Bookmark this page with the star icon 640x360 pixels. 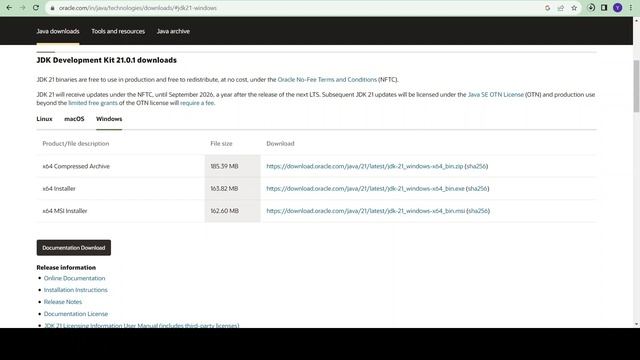(x=574, y=8)
